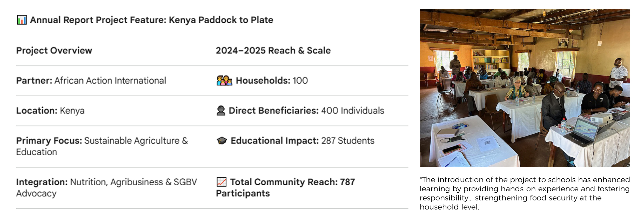Click the graduation cap icon
Image resolution: width=644 pixels, height=223 pixels.
pos(222,141)
